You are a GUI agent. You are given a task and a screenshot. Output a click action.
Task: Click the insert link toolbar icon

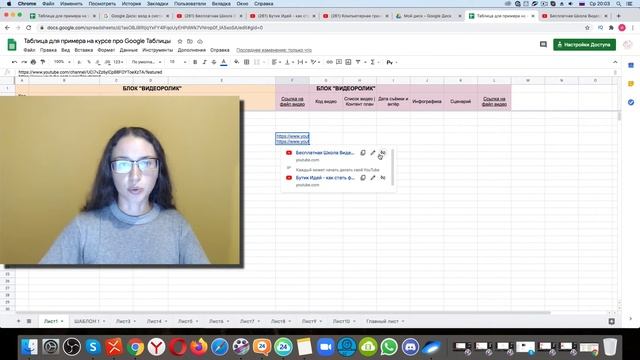pyautogui.click(x=329, y=62)
